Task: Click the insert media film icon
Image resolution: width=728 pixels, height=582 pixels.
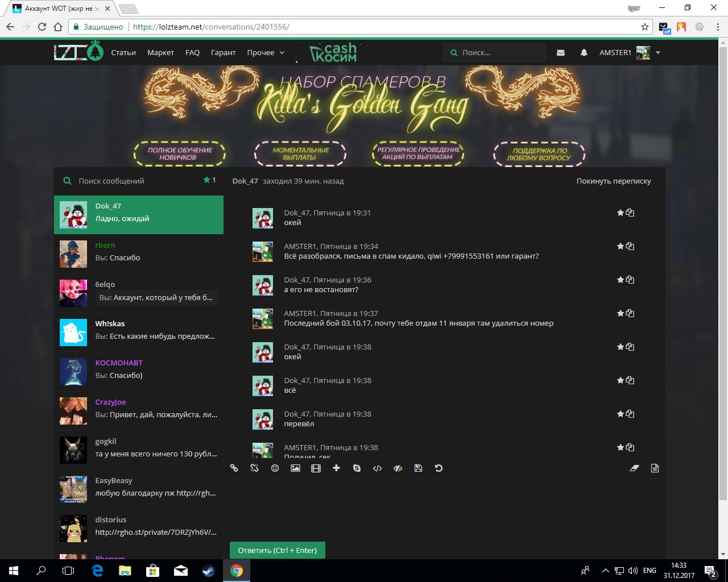Action: click(316, 468)
